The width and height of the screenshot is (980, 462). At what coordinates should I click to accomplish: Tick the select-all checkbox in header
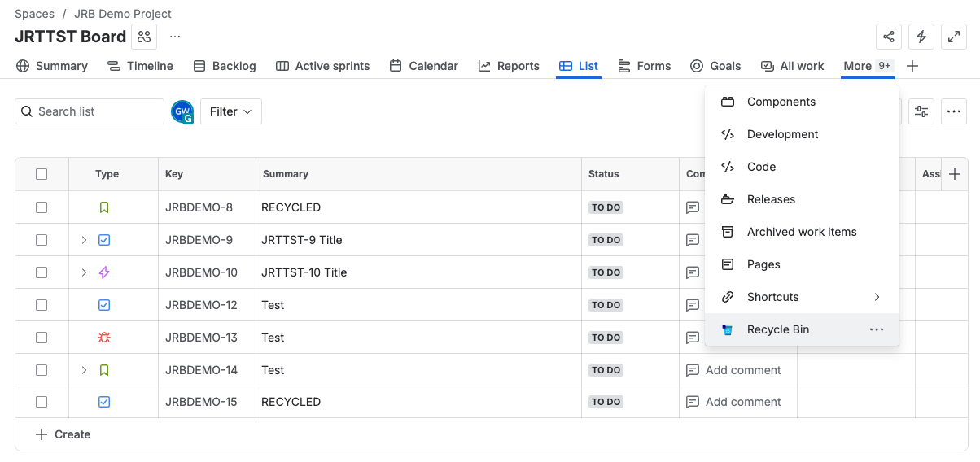pyautogui.click(x=42, y=174)
